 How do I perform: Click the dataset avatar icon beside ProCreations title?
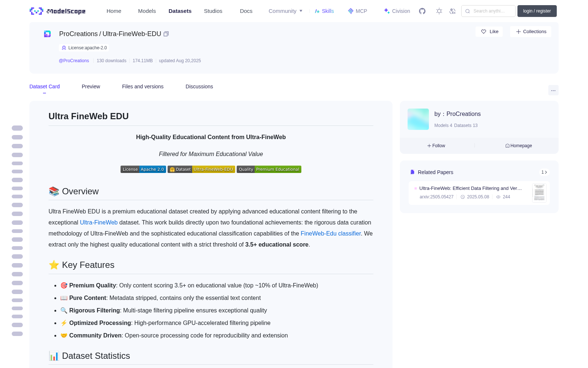tap(47, 34)
